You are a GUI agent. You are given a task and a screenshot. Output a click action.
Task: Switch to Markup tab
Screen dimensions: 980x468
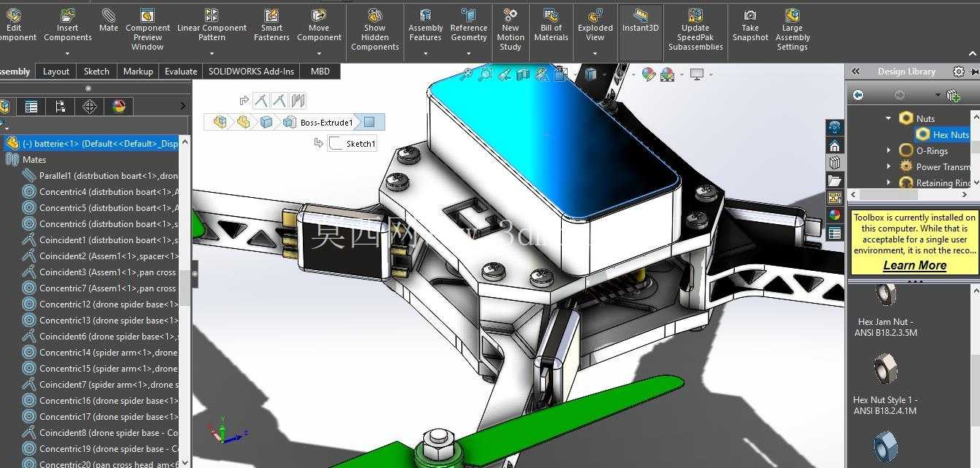(138, 71)
